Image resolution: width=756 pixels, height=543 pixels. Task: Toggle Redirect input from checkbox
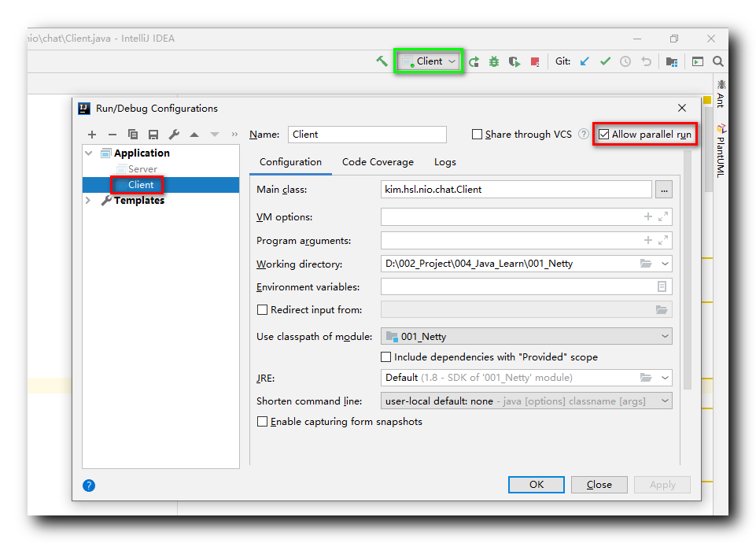(x=262, y=309)
